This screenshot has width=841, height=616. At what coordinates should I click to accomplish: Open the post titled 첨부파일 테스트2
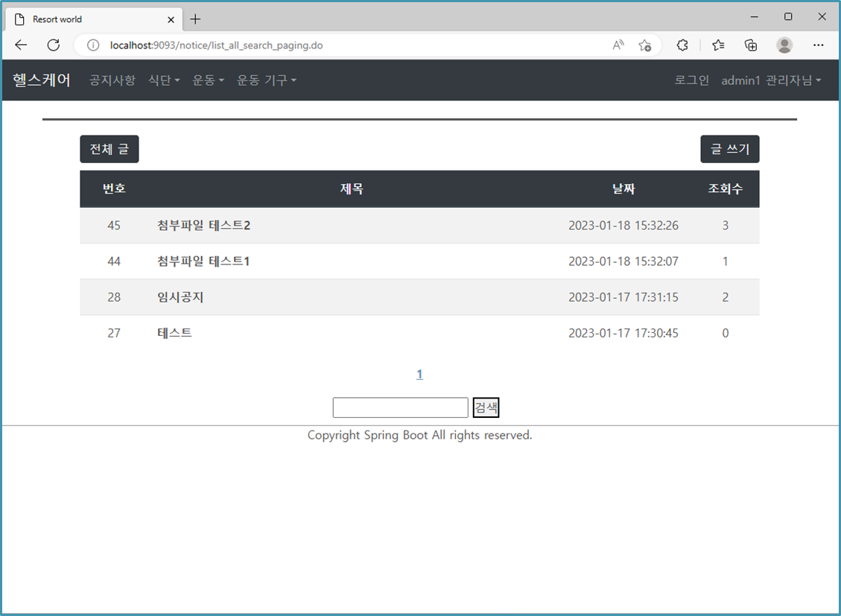pos(203,225)
